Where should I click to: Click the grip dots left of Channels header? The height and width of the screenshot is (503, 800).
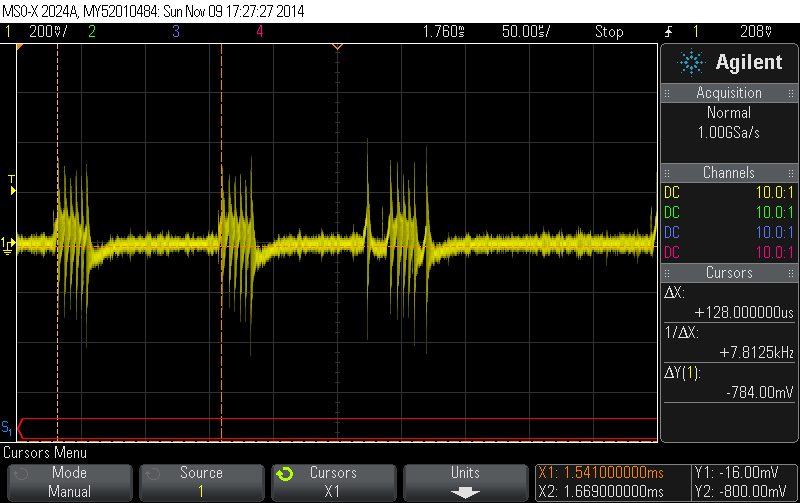click(667, 173)
